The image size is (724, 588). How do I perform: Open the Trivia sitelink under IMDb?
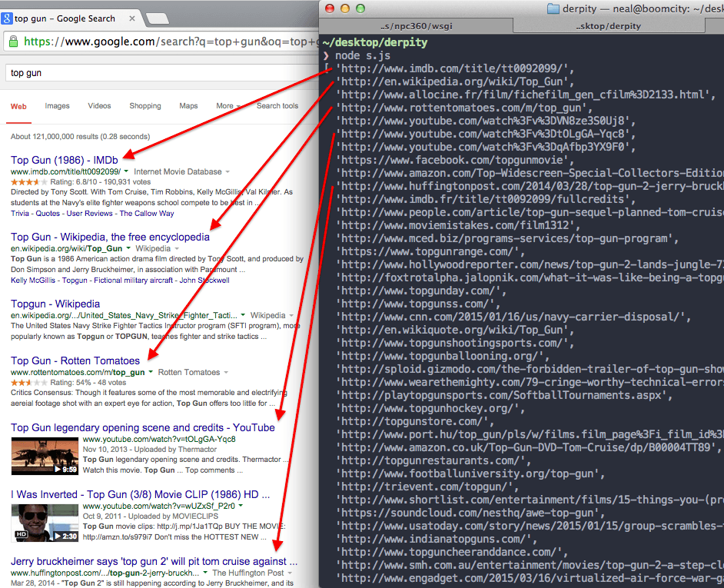20,214
